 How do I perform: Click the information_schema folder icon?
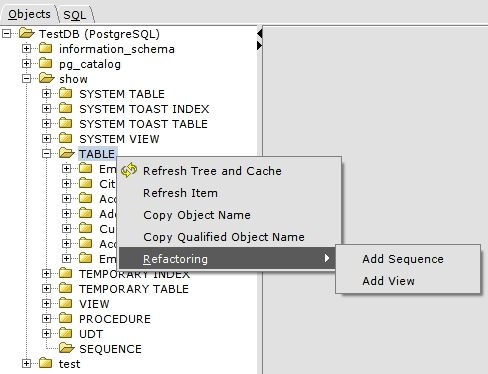point(46,48)
